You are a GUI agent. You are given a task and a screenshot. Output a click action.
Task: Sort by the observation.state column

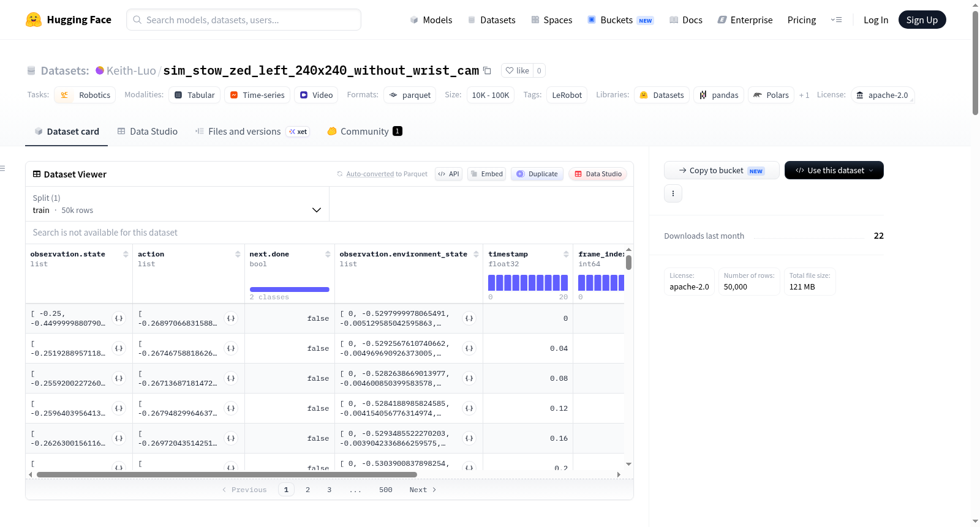click(126, 254)
